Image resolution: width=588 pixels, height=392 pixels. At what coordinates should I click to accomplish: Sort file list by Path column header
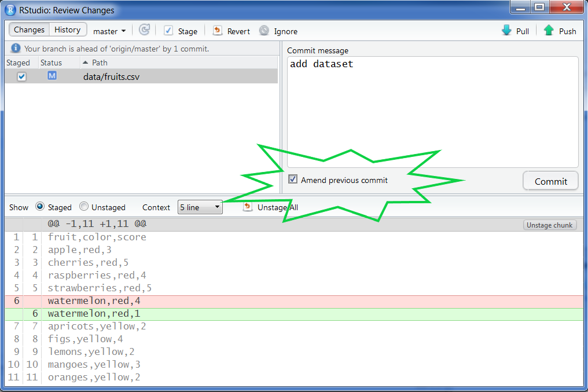[x=100, y=63]
